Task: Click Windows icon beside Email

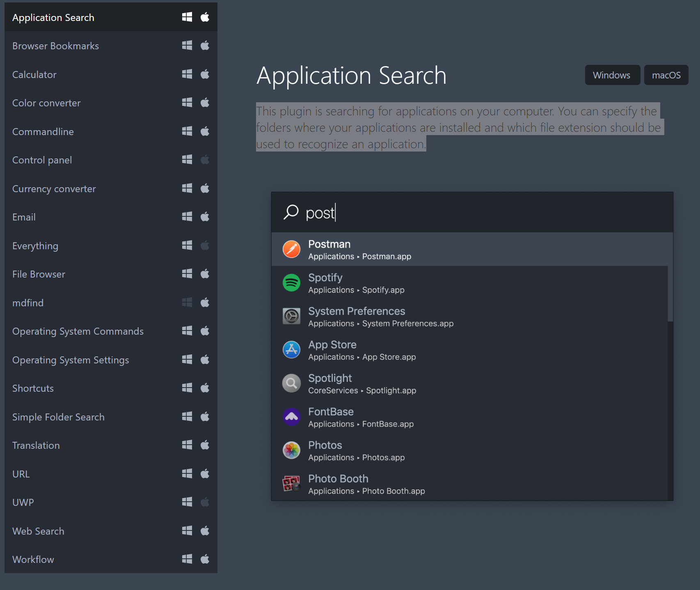Action: click(x=187, y=216)
